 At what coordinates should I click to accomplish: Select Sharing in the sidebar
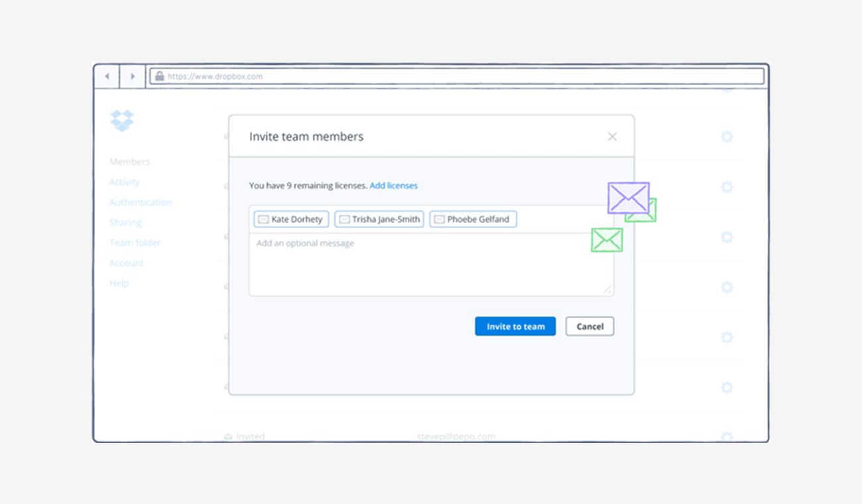pos(125,223)
